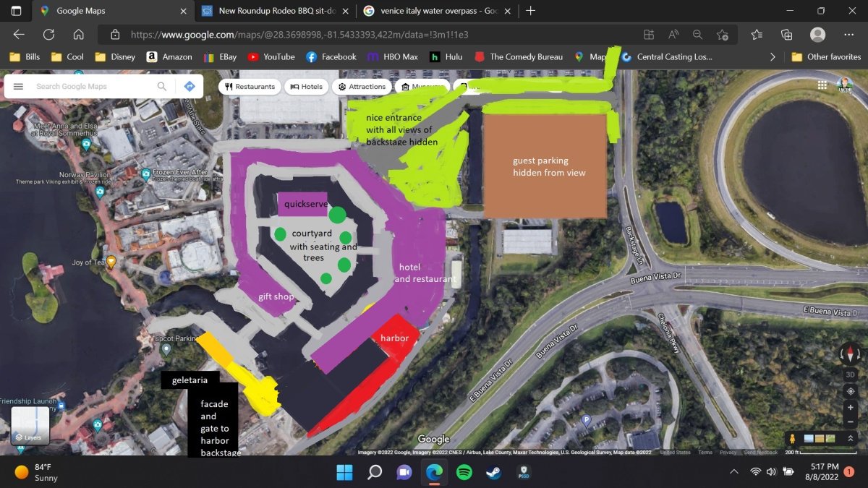Switch map type via Layers thumbnail
This screenshot has width=868, height=488.
pyautogui.click(x=30, y=424)
